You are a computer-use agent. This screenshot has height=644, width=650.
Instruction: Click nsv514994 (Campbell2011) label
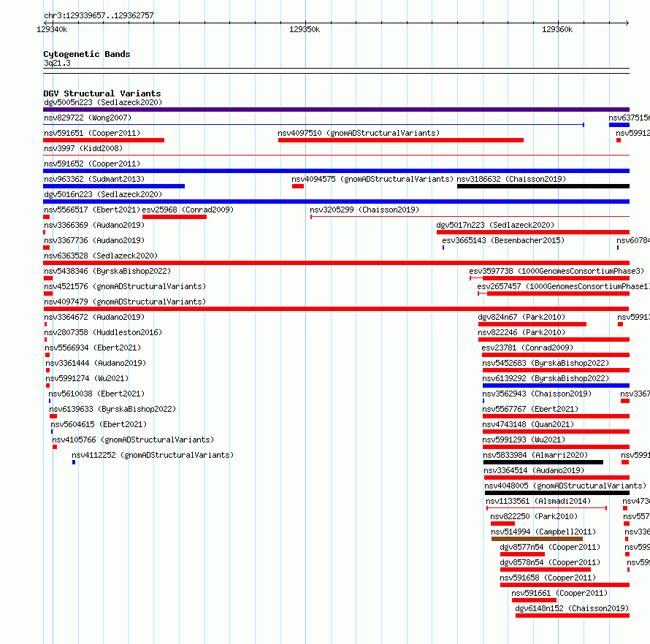click(543, 532)
